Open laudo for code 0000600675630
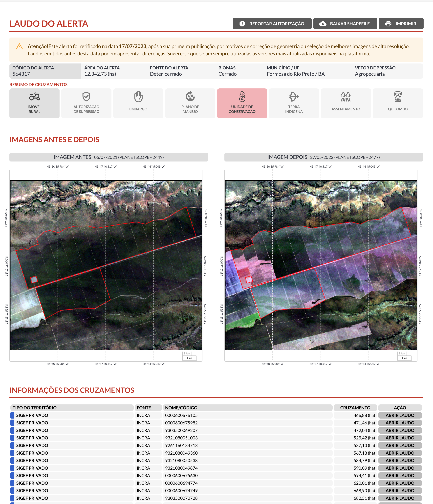 pyautogui.click(x=400, y=476)
